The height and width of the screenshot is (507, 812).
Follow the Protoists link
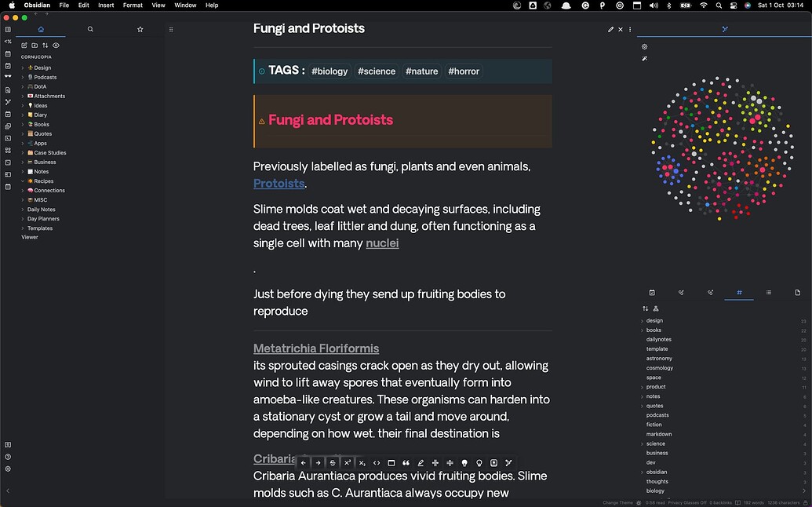279,184
